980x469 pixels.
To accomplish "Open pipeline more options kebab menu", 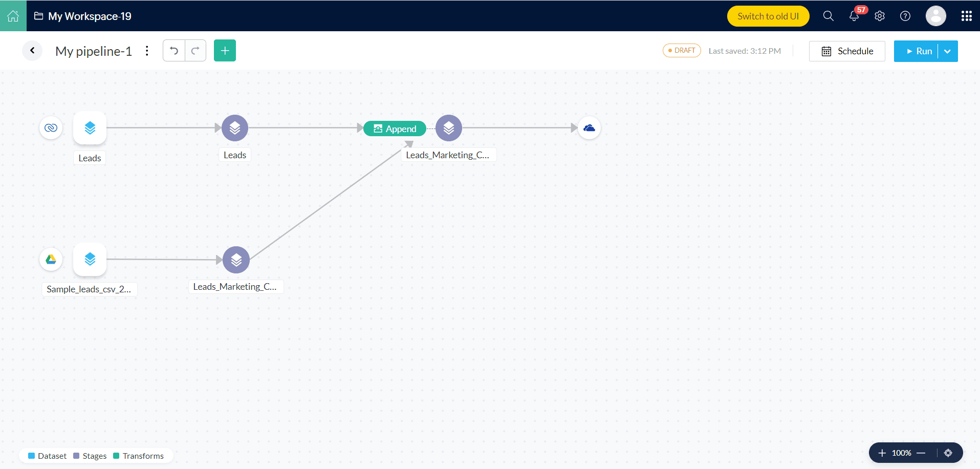I will click(x=147, y=51).
